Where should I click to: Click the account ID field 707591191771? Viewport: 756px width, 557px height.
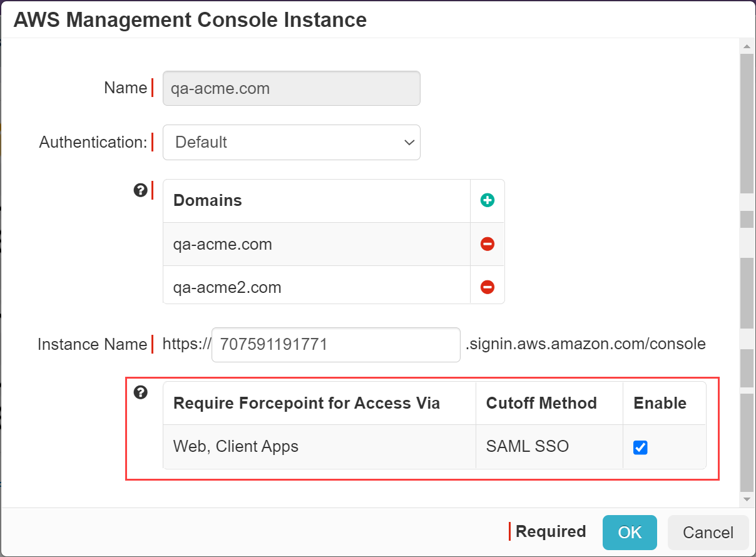point(335,345)
